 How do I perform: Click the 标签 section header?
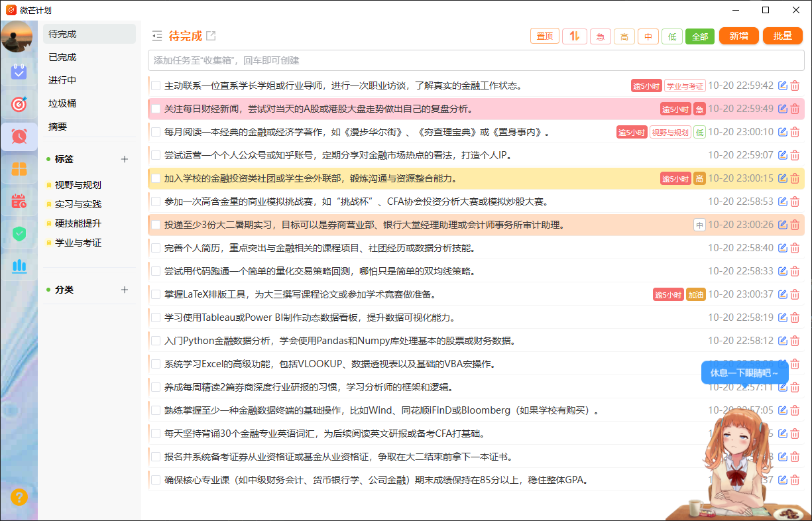click(64, 159)
